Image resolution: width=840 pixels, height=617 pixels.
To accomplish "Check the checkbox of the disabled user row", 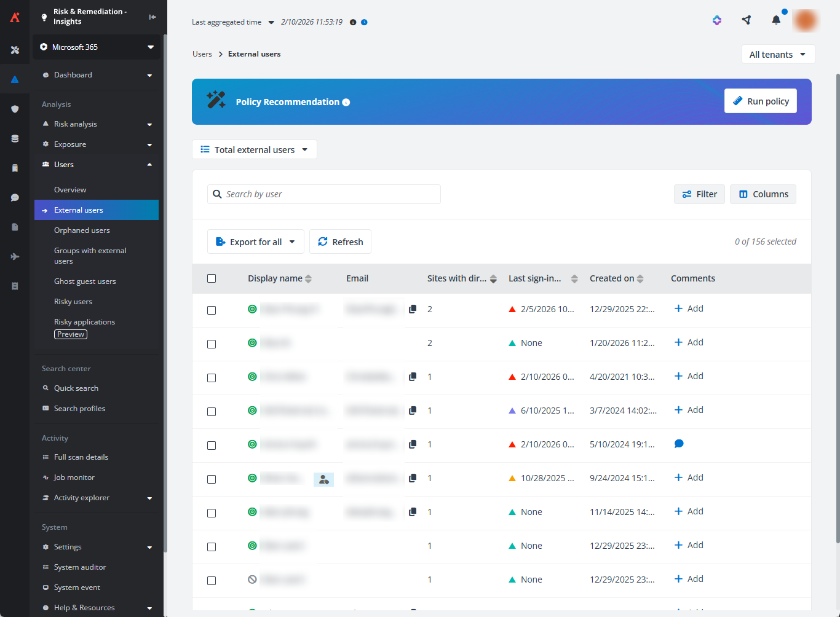I will (212, 581).
